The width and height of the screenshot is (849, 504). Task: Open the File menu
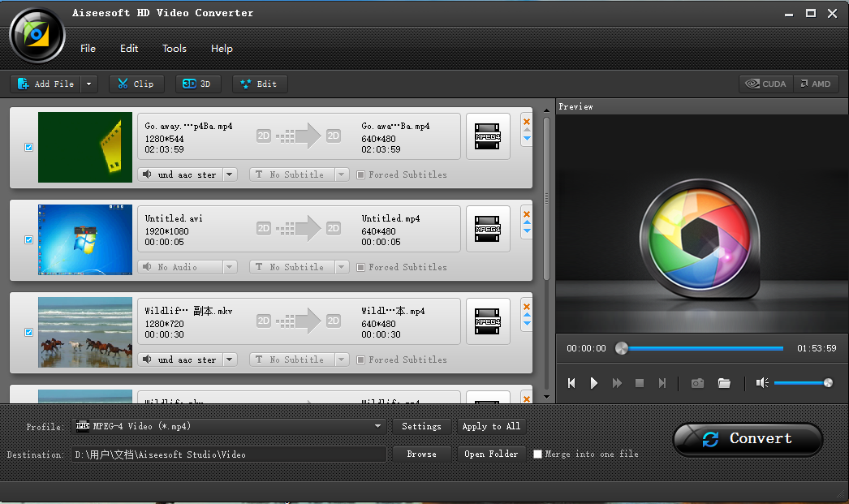tap(88, 48)
